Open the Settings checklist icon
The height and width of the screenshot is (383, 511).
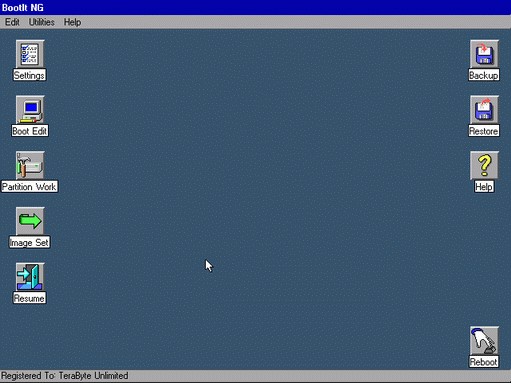[x=30, y=54]
